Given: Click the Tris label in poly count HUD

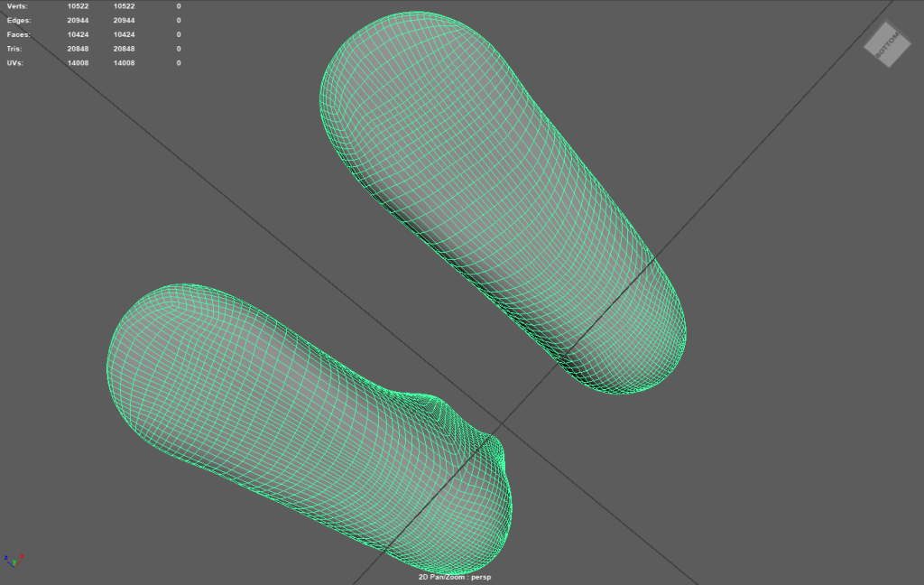Looking at the screenshot, I should click(x=15, y=49).
